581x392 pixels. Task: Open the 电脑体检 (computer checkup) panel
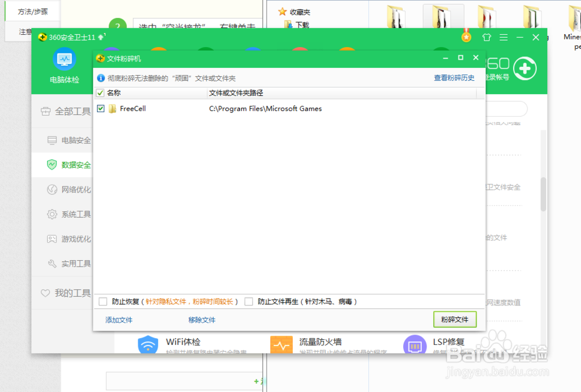[63, 65]
